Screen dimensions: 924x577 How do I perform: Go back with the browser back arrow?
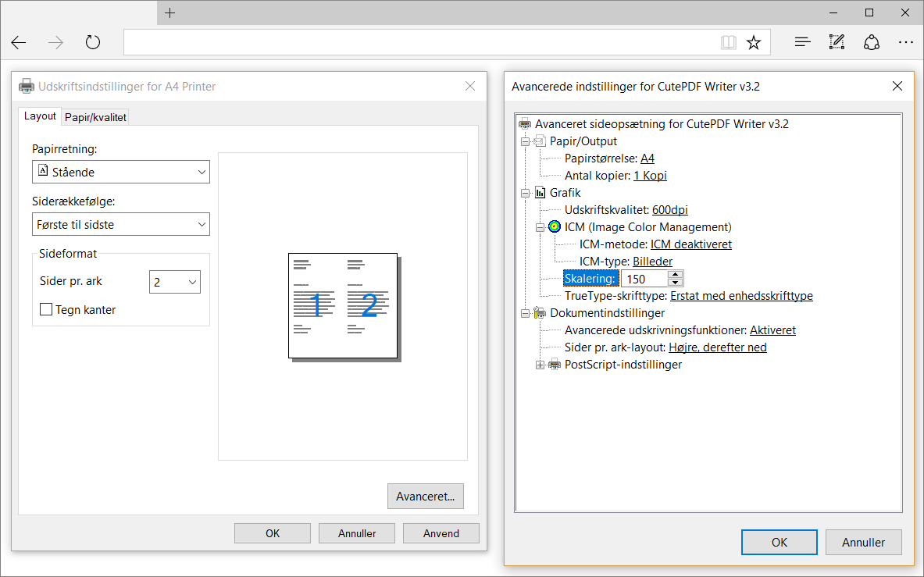[19, 42]
